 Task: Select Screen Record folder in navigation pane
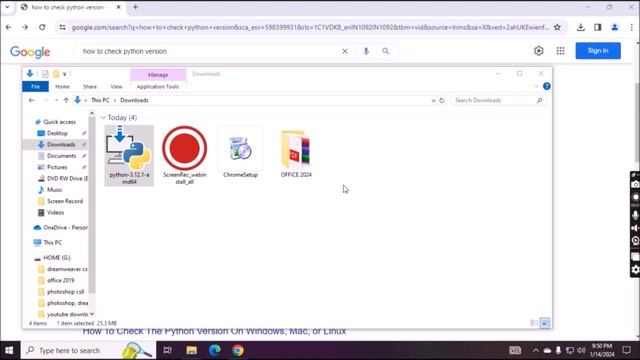point(64,201)
